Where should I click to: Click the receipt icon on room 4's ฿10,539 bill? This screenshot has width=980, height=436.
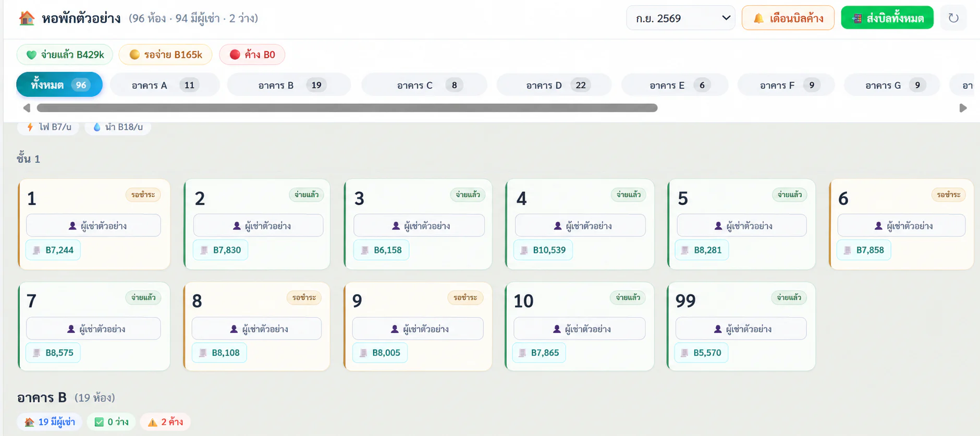524,250
